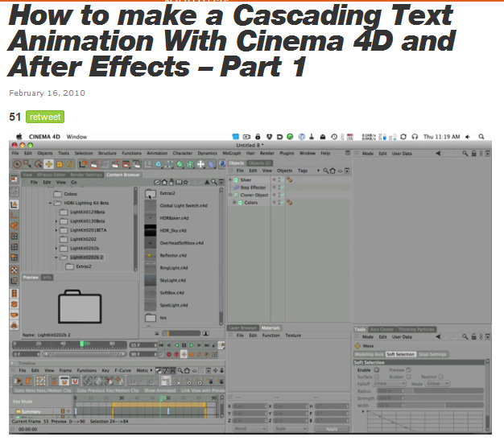
Task: Select the Scale tool in top toolbar
Action: (60, 164)
